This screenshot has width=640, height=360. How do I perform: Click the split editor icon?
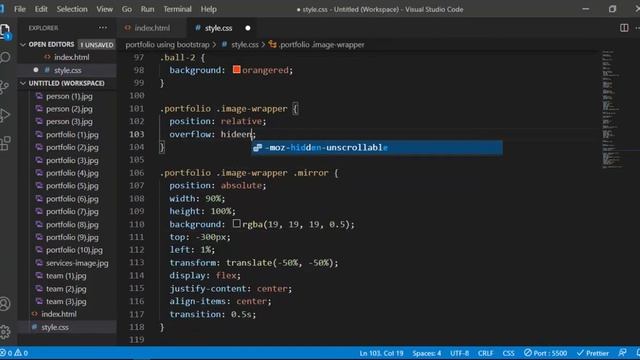click(x=624, y=28)
